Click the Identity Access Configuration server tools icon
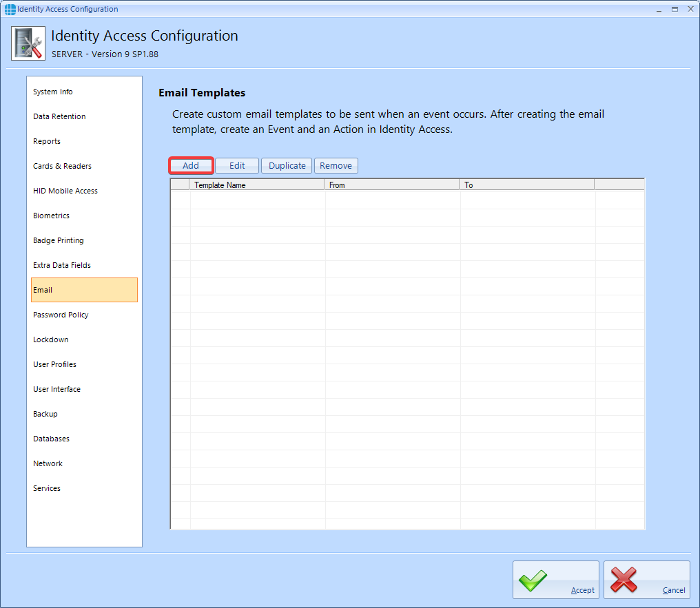The image size is (700, 608). pyautogui.click(x=28, y=43)
